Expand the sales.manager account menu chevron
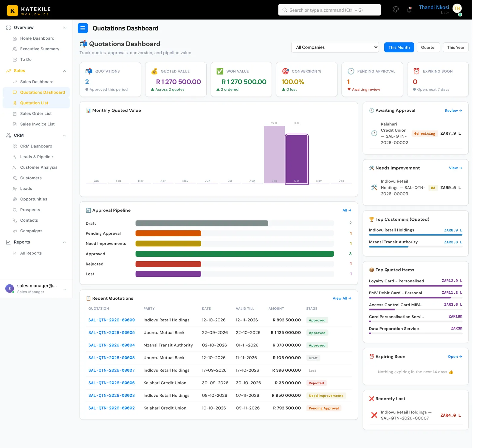This screenshot has width=477, height=448. pyautogui.click(x=65, y=289)
